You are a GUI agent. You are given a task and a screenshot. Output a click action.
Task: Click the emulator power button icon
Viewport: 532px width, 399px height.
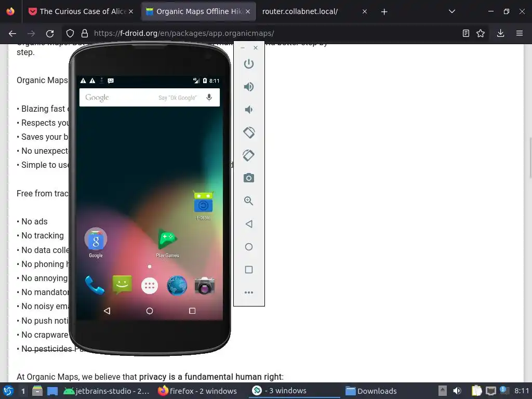249,64
